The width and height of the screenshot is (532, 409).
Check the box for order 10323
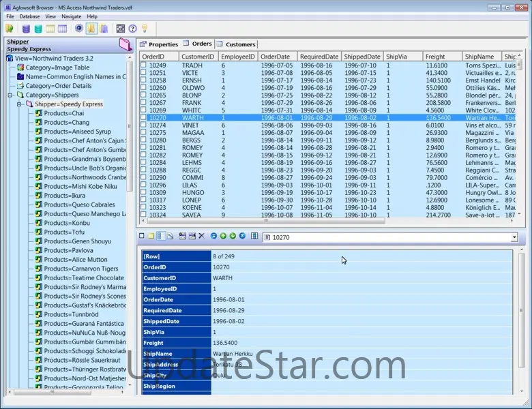click(143, 207)
